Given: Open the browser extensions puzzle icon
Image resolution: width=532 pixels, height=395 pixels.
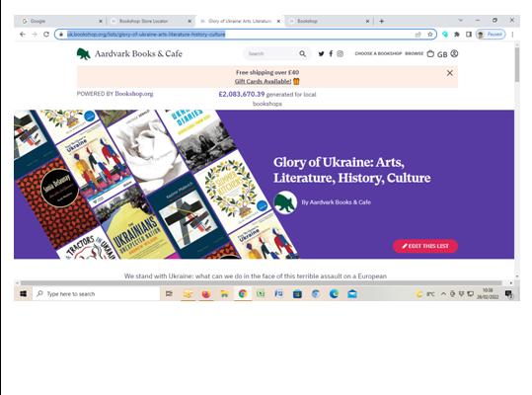Looking at the screenshot, I should (457, 35).
